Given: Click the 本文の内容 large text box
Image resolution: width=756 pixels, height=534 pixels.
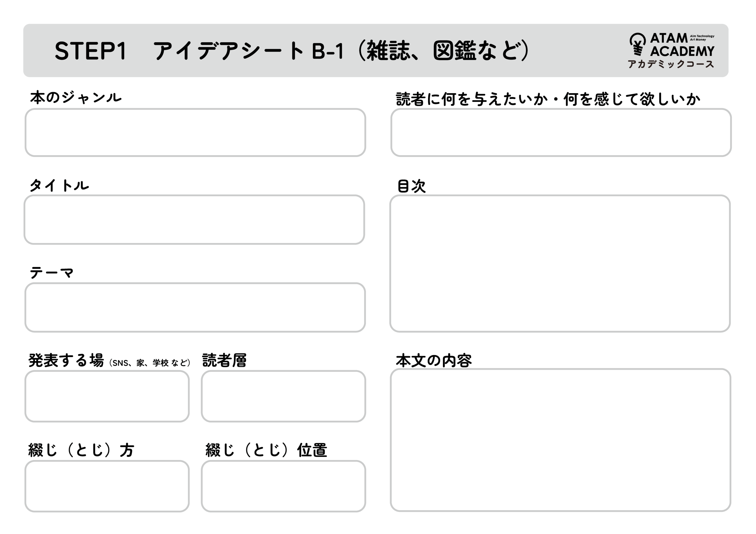Looking at the screenshot, I should [x=561, y=440].
